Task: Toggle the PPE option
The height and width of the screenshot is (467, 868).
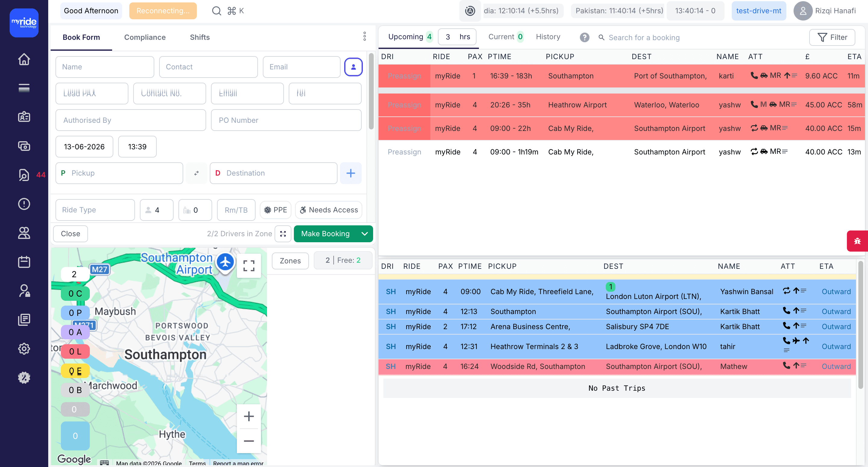Action: [275, 210]
